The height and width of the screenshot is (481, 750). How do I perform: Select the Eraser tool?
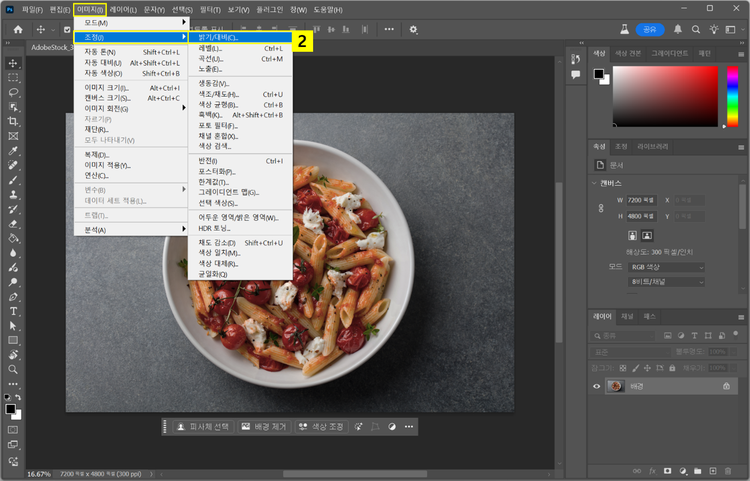pyautogui.click(x=13, y=224)
